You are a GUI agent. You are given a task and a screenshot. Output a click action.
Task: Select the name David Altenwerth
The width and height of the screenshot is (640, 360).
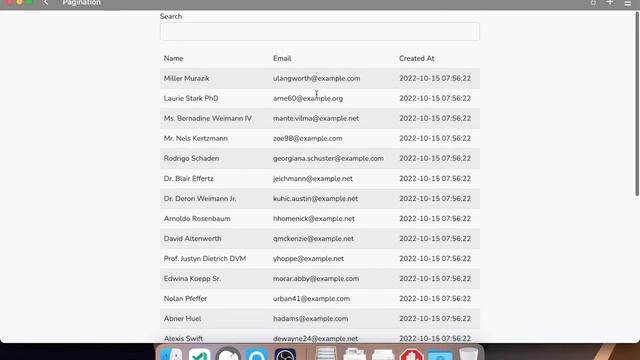coord(193,238)
